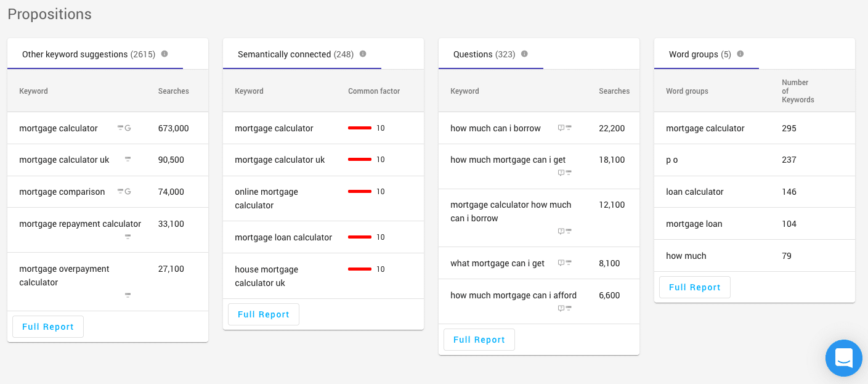Click Number of Keywords column header
The height and width of the screenshot is (384, 868).
798,91
